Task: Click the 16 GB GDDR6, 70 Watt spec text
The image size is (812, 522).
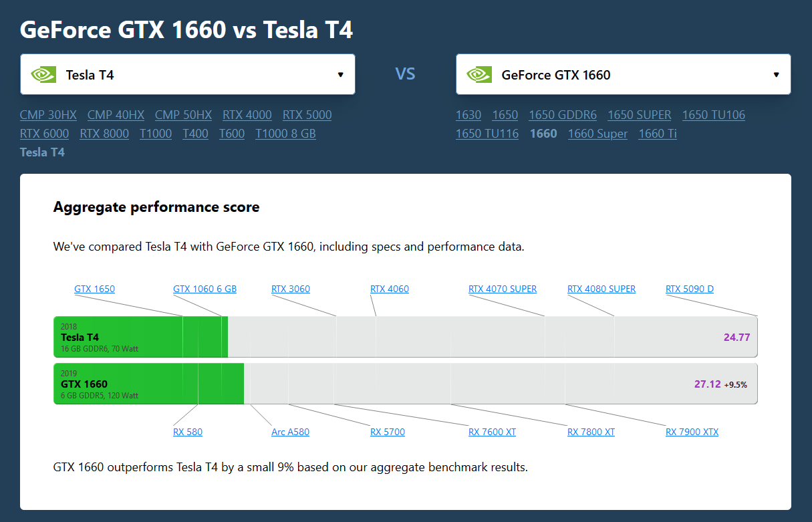Action: click(100, 349)
